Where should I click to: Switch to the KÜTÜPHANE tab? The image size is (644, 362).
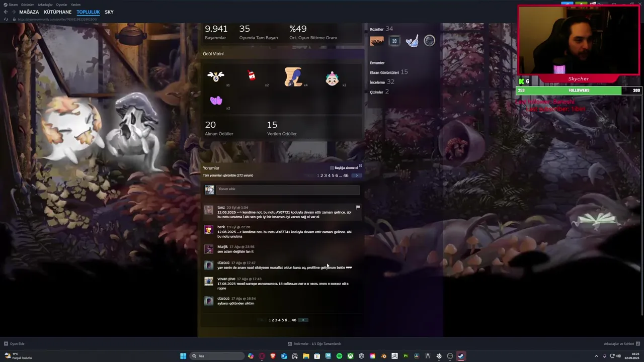click(58, 12)
